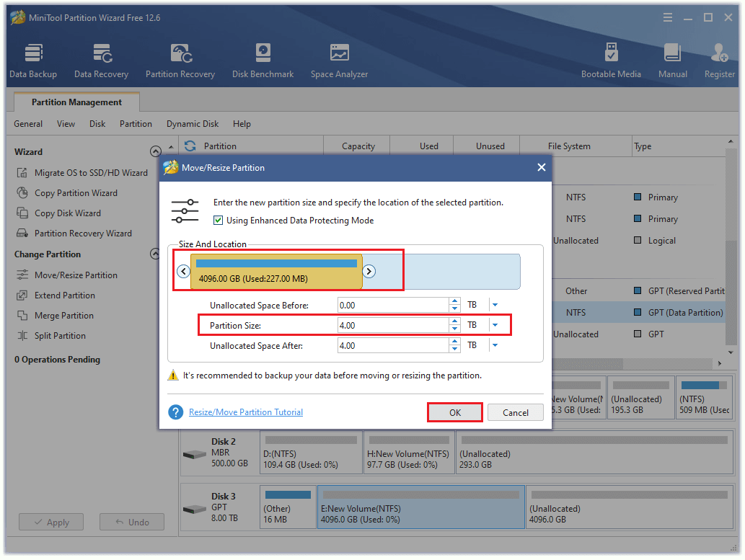Viewport: 745px width, 560px height.
Task: Open the Resize/Move Partition Tutorial link
Action: (x=246, y=412)
